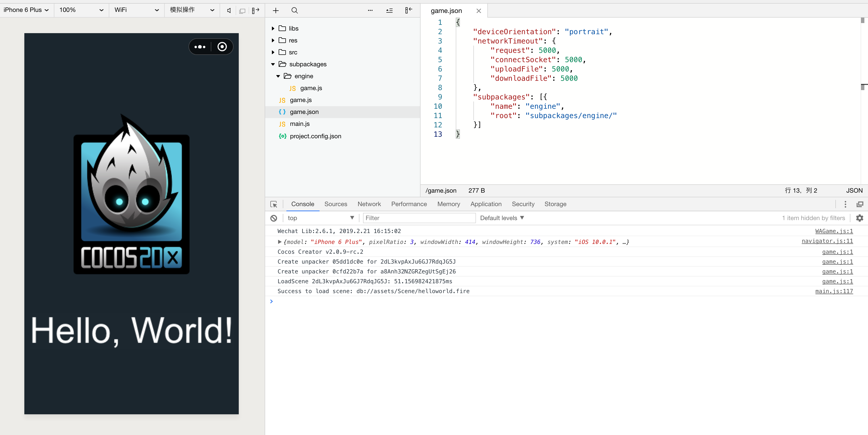
Task: Click the collapse panel icon in file tree toolbar
Action: click(408, 10)
